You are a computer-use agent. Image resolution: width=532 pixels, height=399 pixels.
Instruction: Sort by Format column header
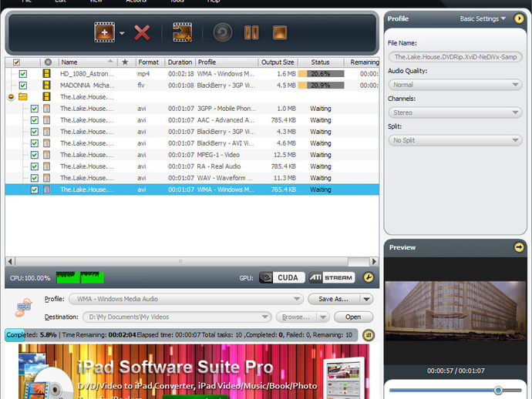click(x=149, y=62)
